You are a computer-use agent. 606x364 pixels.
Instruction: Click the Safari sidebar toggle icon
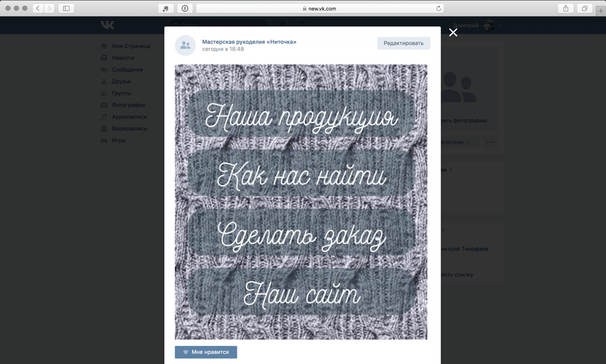pos(66,8)
